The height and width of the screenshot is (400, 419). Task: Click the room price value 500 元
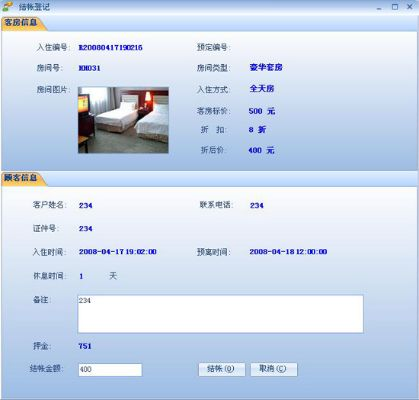262,111
